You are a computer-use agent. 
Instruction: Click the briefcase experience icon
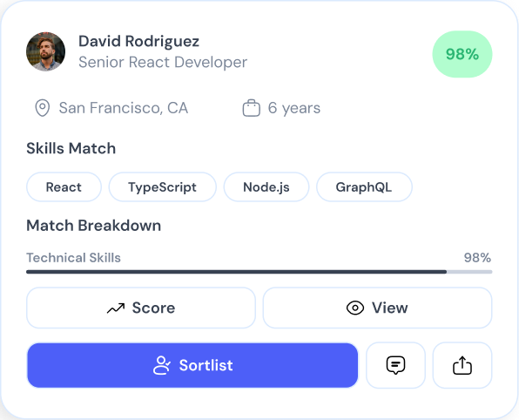[251, 108]
